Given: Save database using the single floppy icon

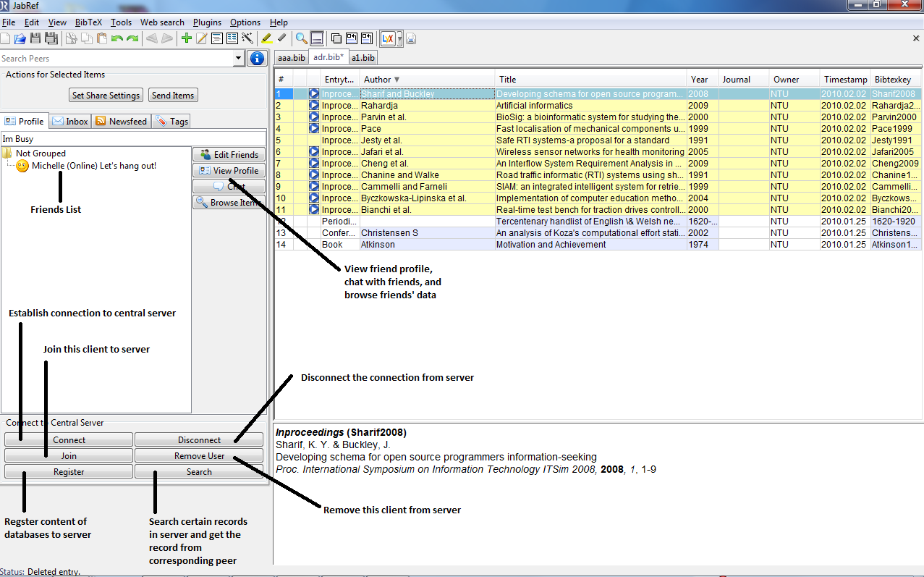Looking at the screenshot, I should click(35, 38).
